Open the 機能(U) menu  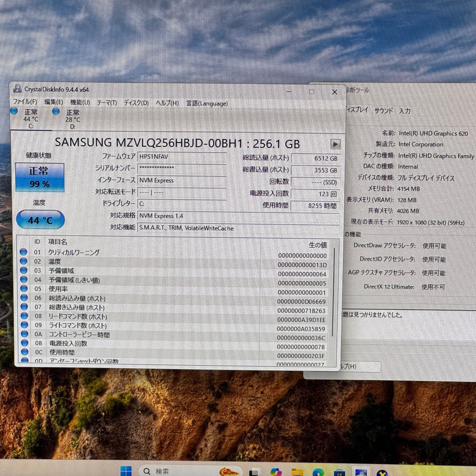(x=80, y=102)
